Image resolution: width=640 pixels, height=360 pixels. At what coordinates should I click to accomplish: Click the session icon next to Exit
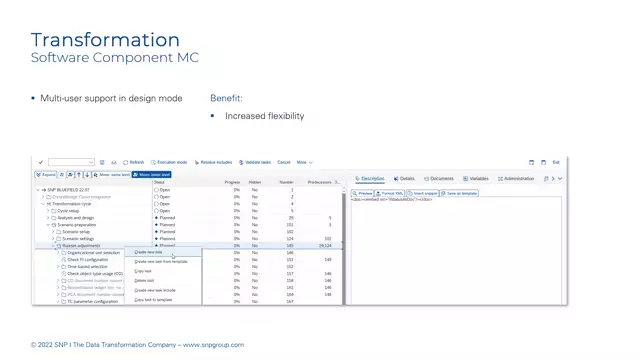543,162
